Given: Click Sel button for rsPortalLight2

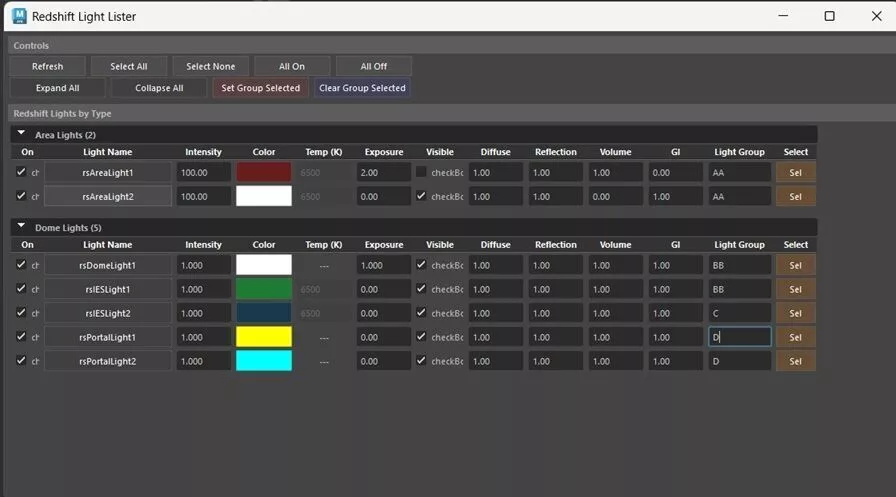Looking at the screenshot, I should pos(795,361).
